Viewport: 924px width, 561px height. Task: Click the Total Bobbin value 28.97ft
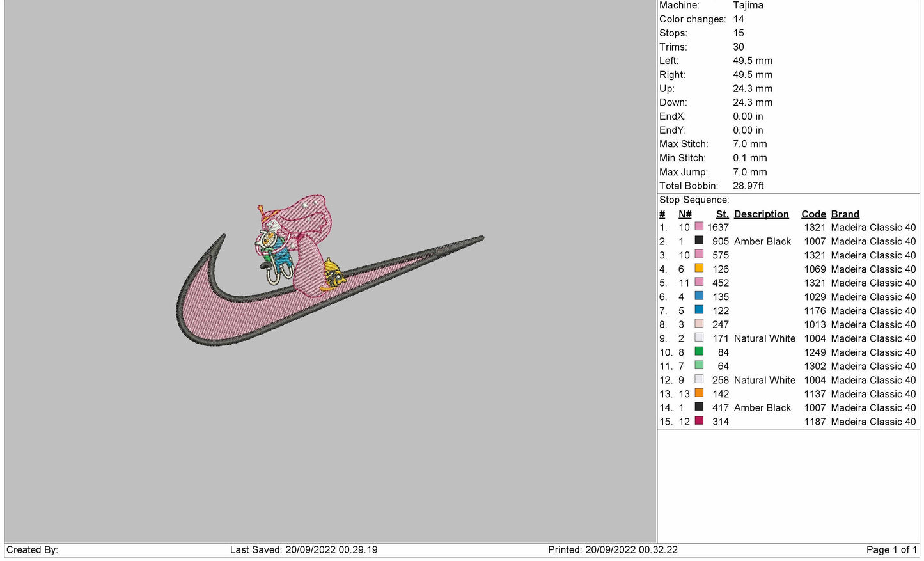point(748,186)
